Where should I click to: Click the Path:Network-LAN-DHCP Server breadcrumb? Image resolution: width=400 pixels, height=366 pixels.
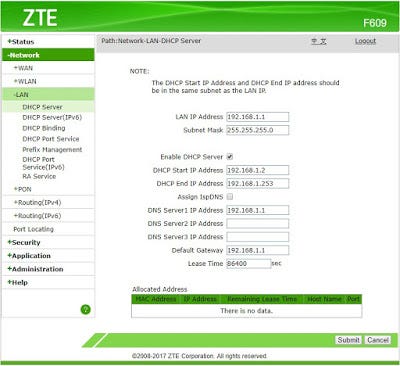point(151,41)
